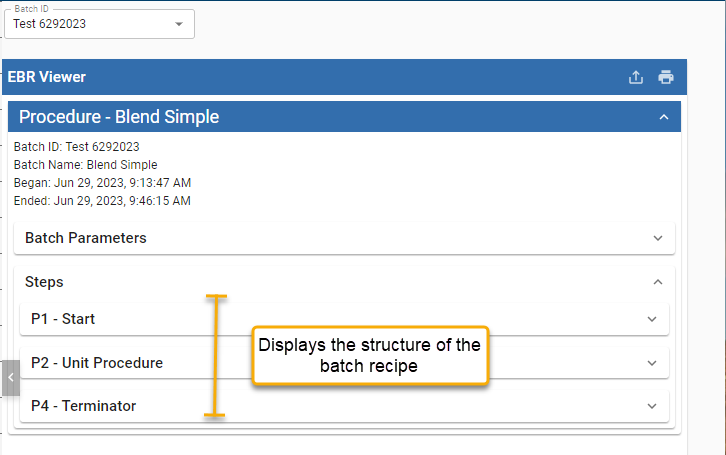Open the Batch ID dropdown arrow
Screen dimensions: 726x455
(x=179, y=24)
